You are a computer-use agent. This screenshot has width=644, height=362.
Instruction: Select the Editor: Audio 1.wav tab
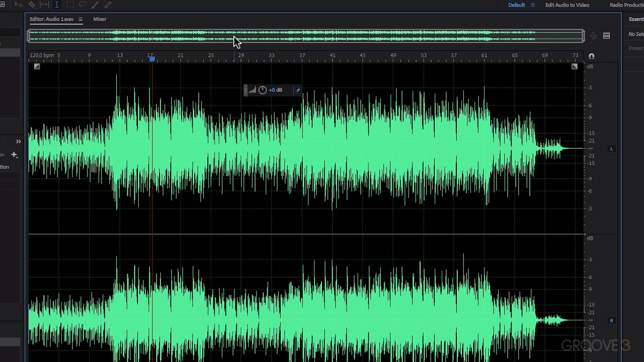point(51,19)
